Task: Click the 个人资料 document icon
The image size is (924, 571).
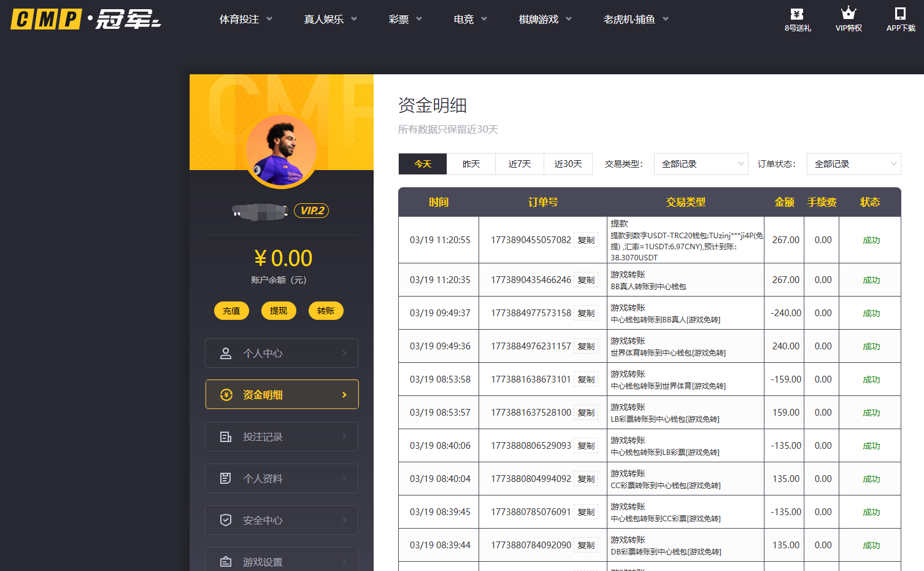Action: tap(226, 478)
